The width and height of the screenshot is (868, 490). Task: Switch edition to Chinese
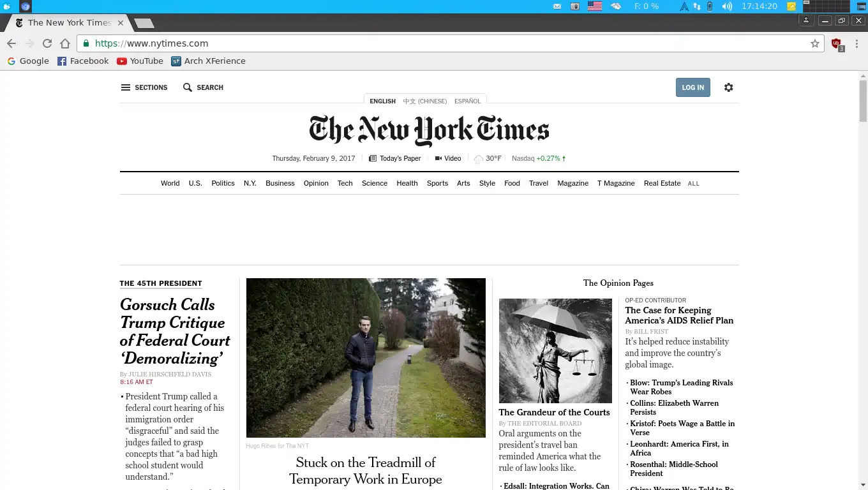[x=424, y=101]
